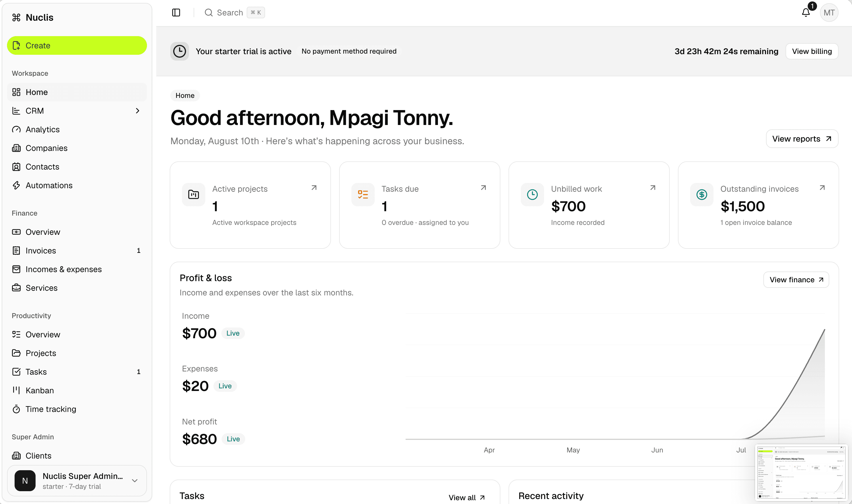Click the Home breadcrumb chip

(x=185, y=96)
